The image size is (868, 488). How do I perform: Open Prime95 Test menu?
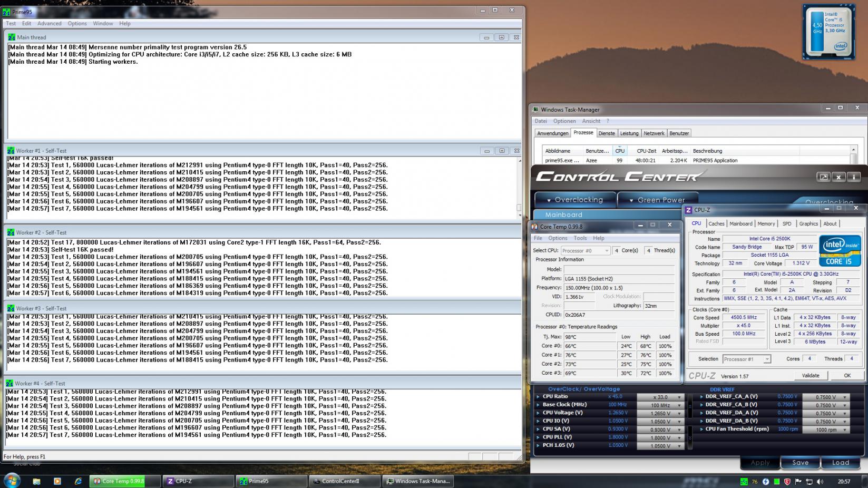pos(11,23)
